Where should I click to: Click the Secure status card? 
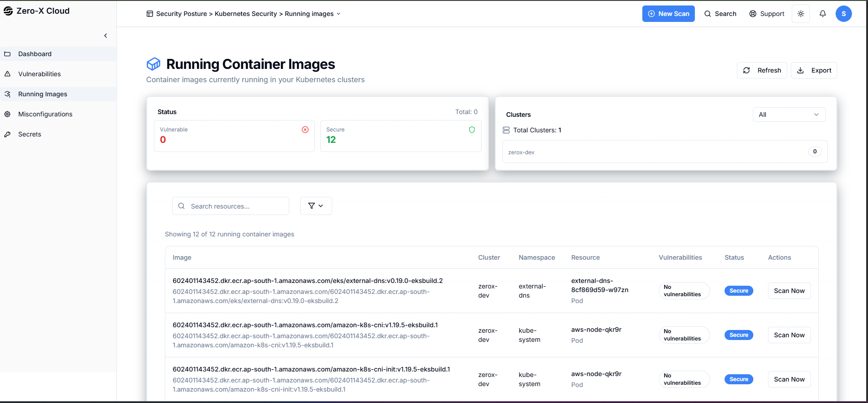401,136
